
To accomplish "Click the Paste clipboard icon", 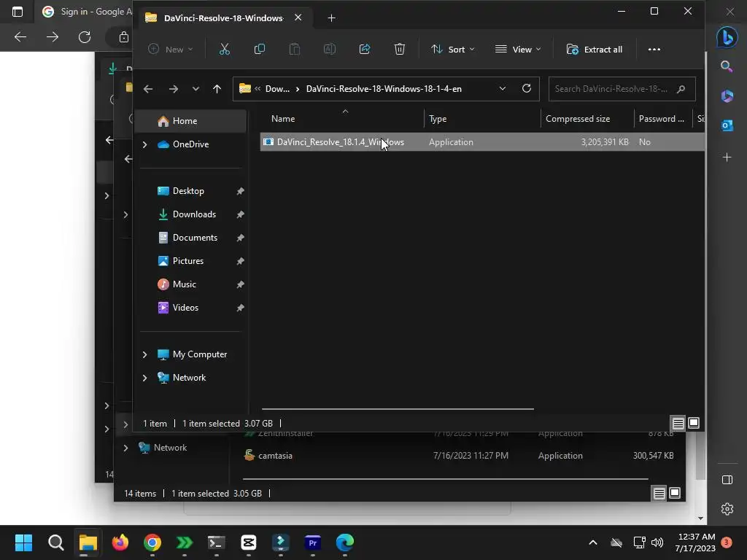I will [x=295, y=49].
